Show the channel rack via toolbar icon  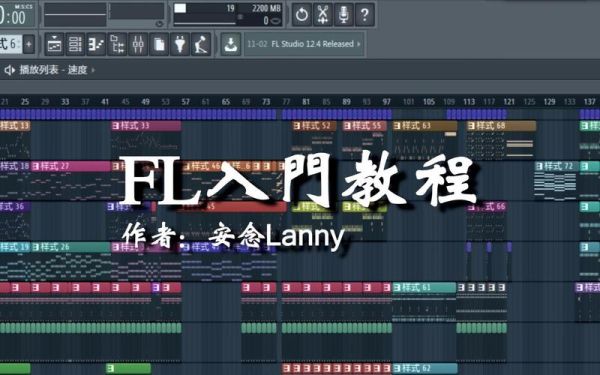pyautogui.click(x=75, y=44)
